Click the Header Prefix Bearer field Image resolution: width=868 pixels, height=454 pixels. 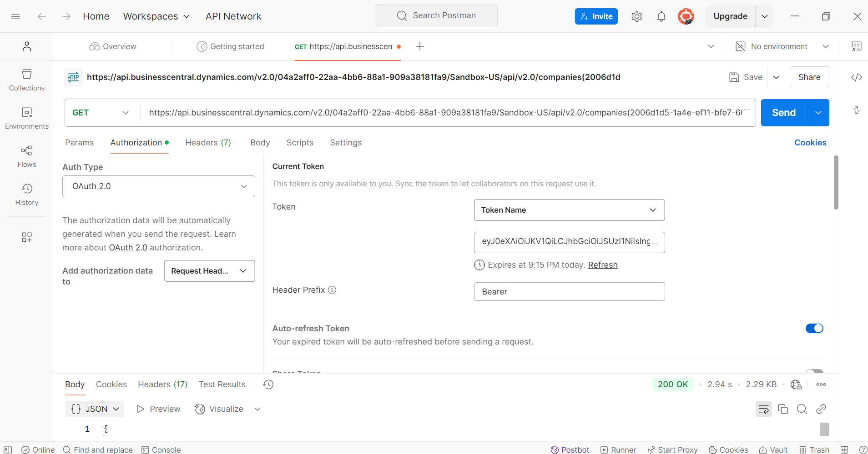click(569, 292)
